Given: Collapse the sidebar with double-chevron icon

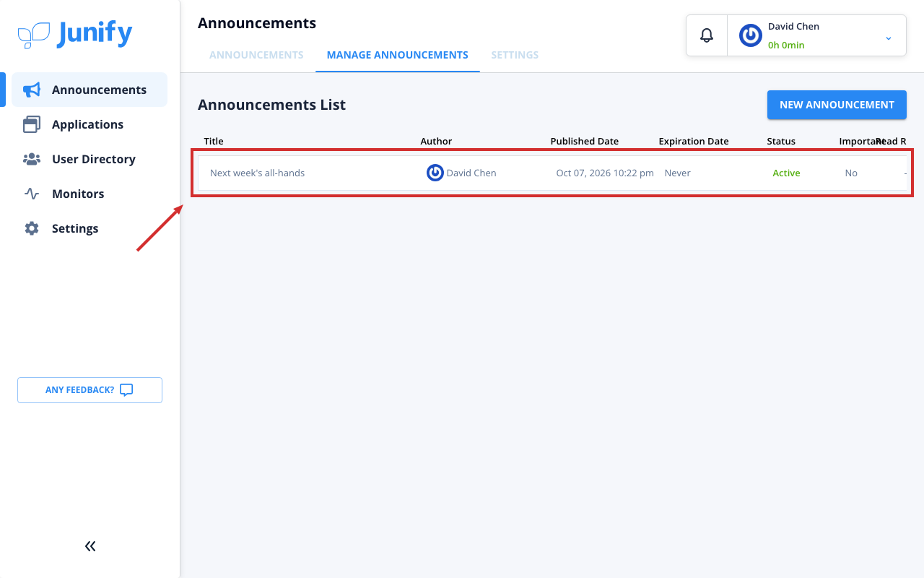Looking at the screenshot, I should tap(90, 546).
